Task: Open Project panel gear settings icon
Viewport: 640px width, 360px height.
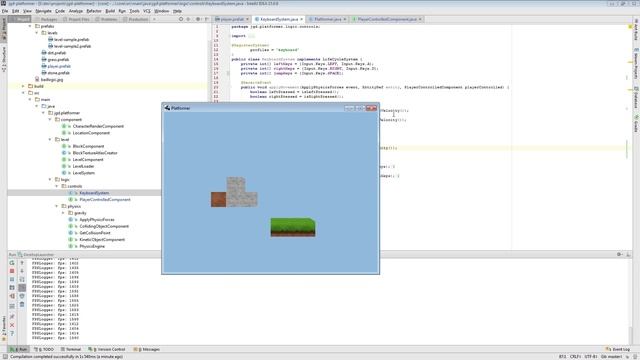Action: (198, 19)
